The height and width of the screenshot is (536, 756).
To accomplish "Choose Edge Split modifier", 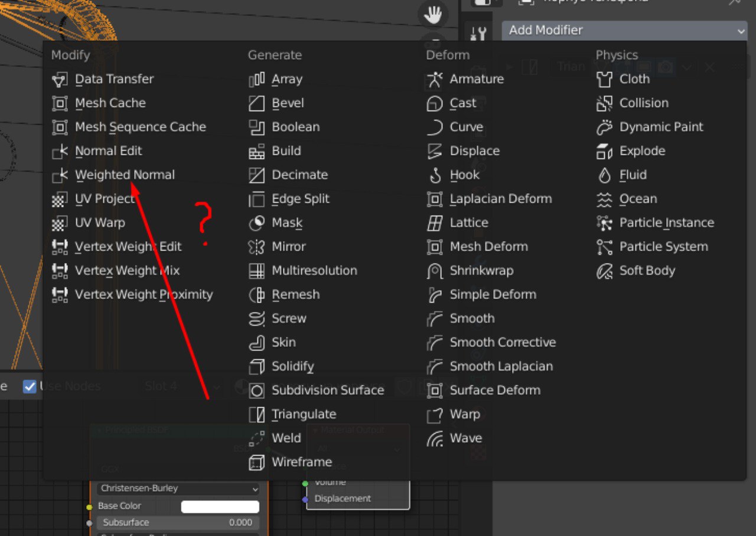I will point(301,199).
